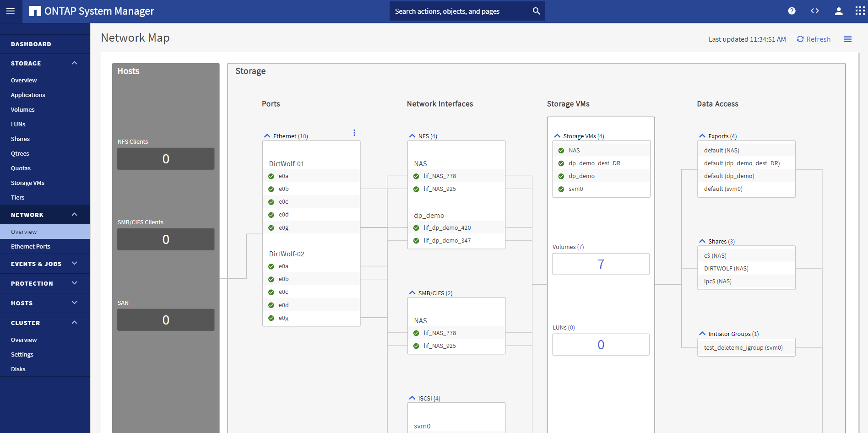
Task: Click the search actions input field
Action: [x=460, y=11]
